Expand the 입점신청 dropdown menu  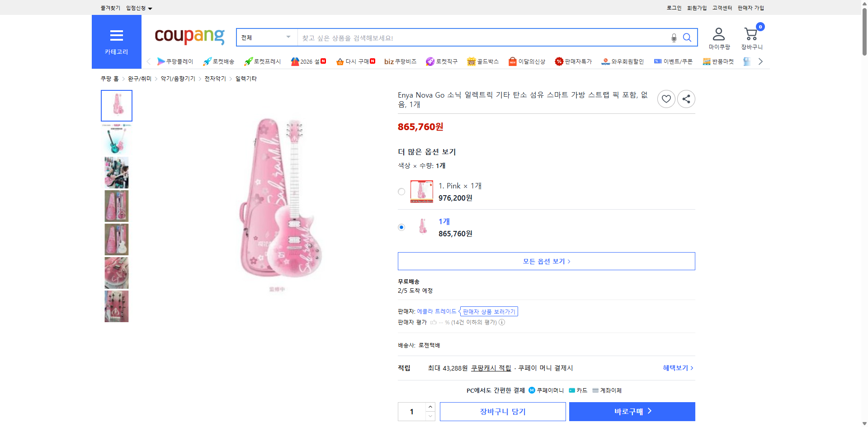pyautogui.click(x=137, y=8)
